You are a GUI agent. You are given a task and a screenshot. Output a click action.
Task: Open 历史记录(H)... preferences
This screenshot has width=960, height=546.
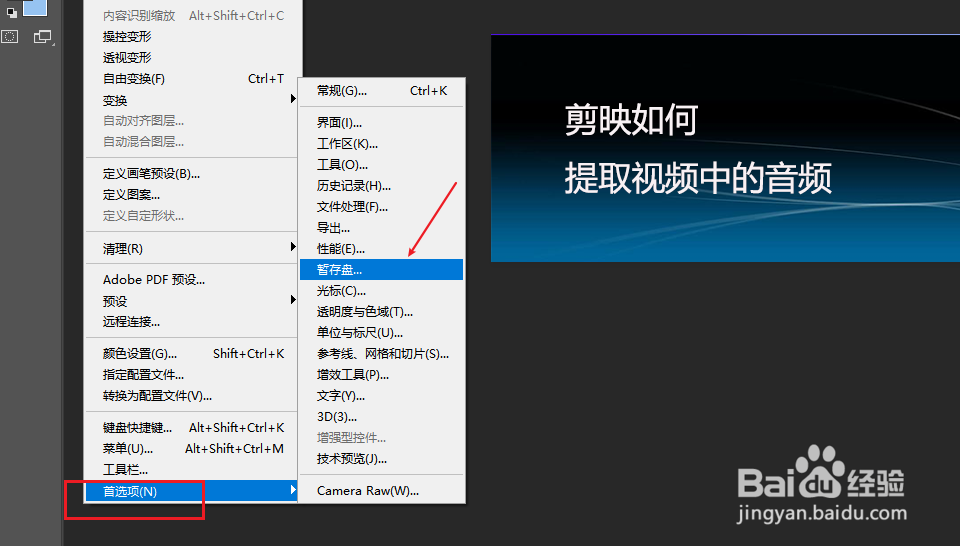point(381,185)
